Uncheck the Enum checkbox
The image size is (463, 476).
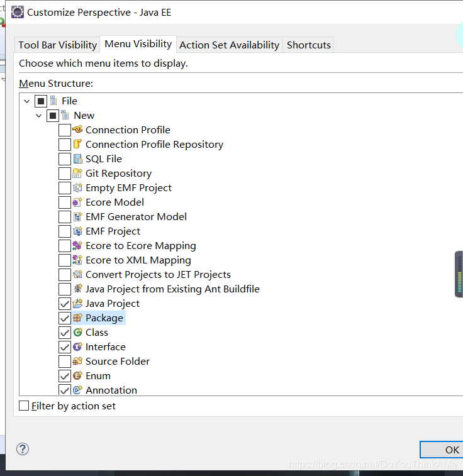pos(65,376)
